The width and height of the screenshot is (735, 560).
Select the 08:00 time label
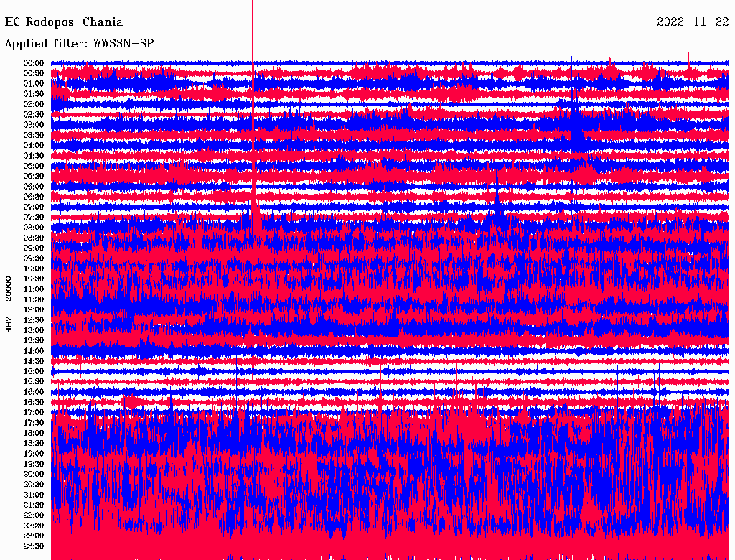[x=34, y=228]
